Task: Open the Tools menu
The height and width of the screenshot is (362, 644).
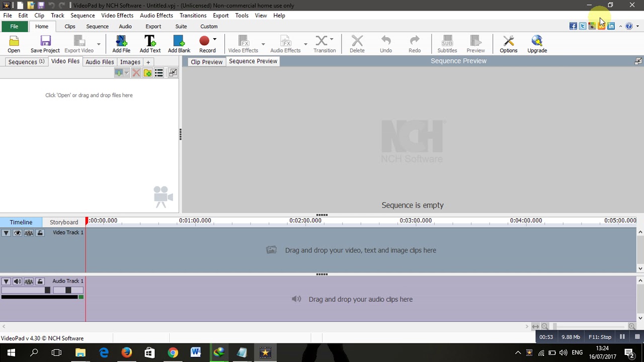Action: (x=242, y=16)
